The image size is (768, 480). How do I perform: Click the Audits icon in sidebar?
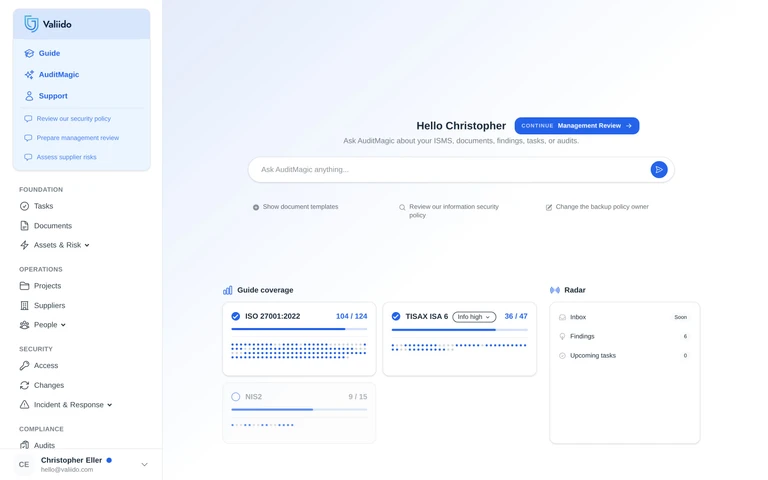(x=24, y=445)
